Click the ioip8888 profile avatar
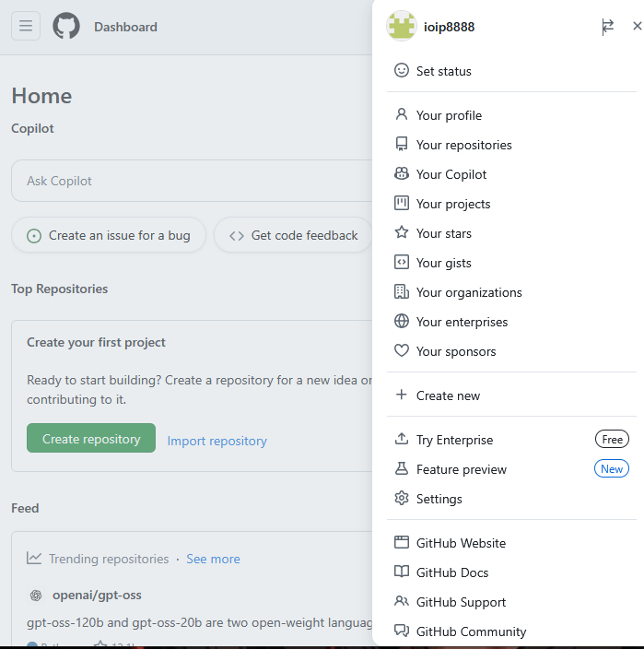This screenshot has height=649, width=644. [x=402, y=27]
